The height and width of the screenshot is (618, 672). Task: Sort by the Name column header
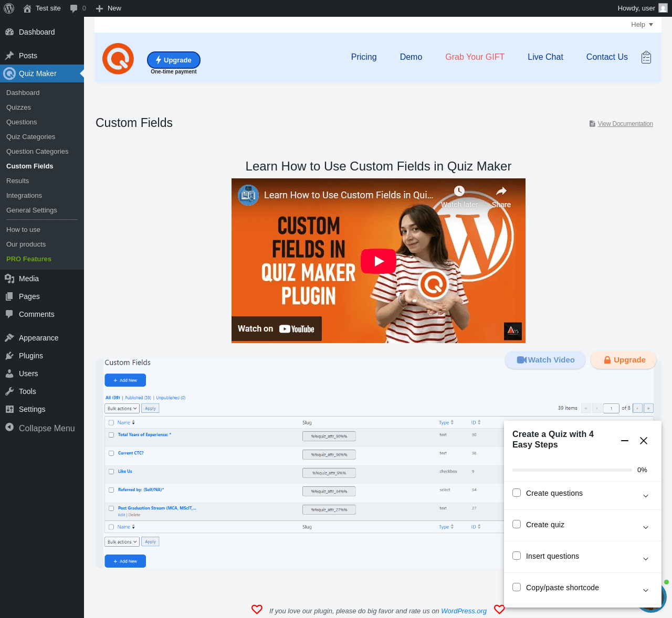126,422
